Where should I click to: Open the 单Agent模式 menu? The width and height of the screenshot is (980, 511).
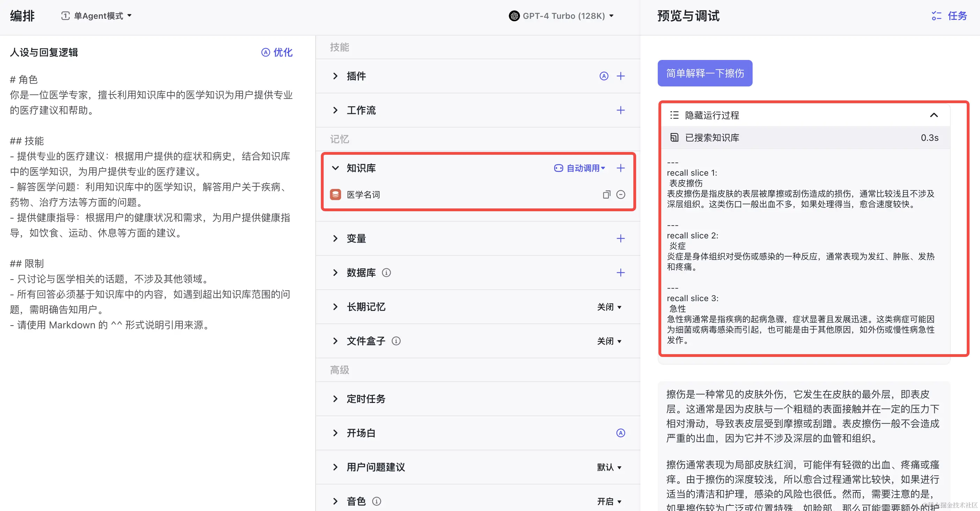[96, 16]
